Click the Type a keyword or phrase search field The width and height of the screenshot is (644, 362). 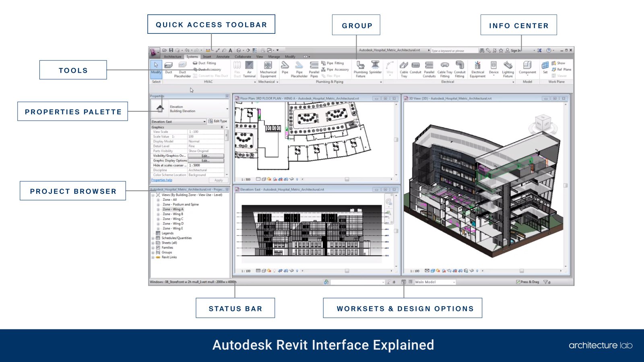pyautogui.click(x=454, y=51)
